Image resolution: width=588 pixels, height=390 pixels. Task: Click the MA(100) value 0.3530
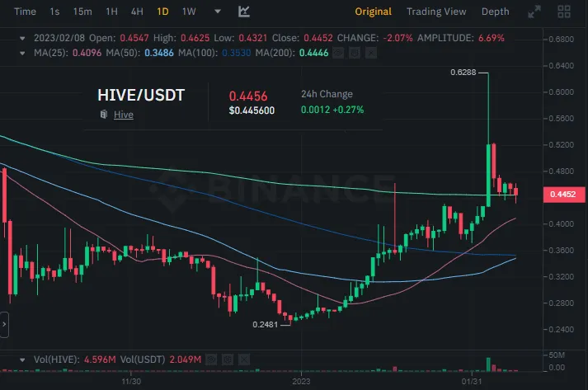click(236, 53)
